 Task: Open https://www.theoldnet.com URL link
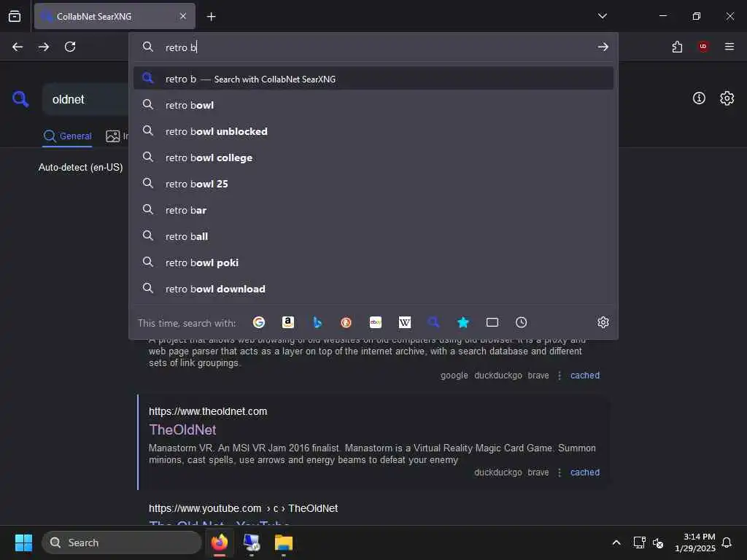[208, 411]
